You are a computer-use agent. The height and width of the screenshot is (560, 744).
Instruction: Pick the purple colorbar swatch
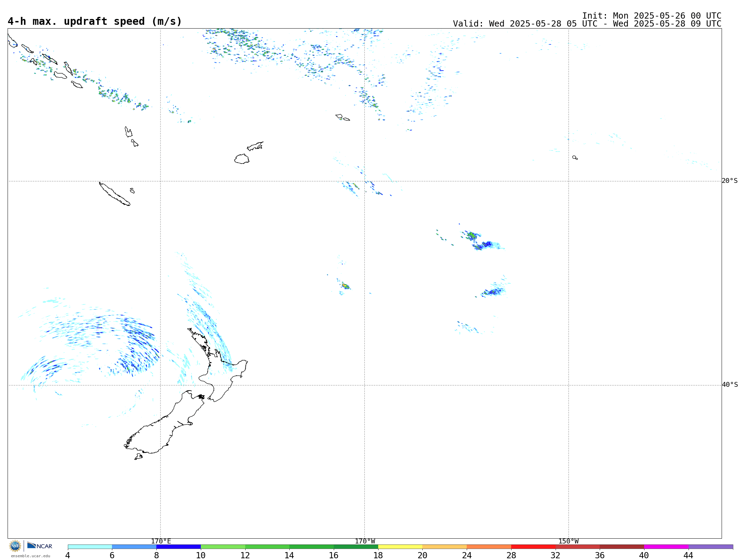tap(711, 547)
